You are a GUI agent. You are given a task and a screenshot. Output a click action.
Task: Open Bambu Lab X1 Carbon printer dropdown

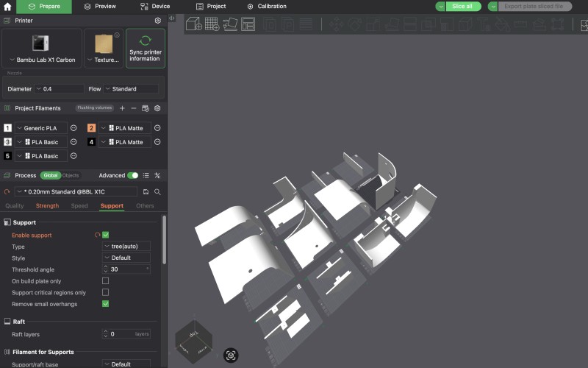[42, 49]
